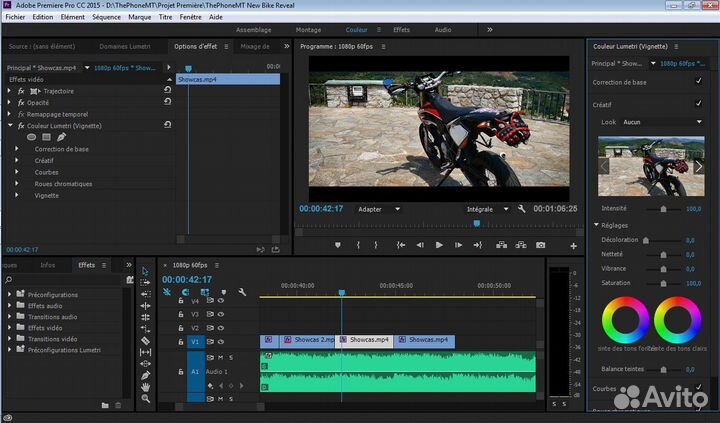
Task: Open the Look dropdown menu
Action: (662, 122)
